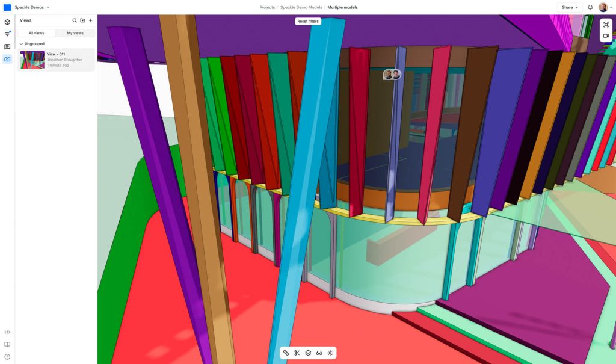Select the All views tab
The image size is (616, 364).
(x=36, y=33)
